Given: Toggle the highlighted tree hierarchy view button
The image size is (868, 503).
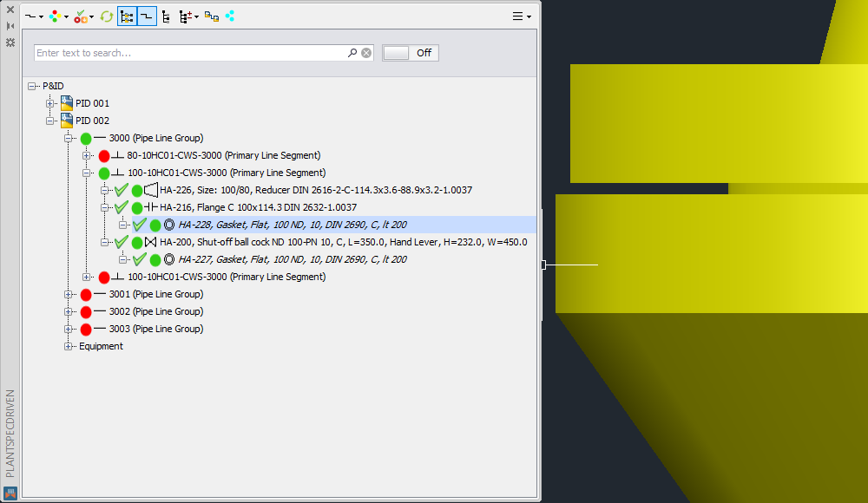Looking at the screenshot, I should (x=127, y=16).
